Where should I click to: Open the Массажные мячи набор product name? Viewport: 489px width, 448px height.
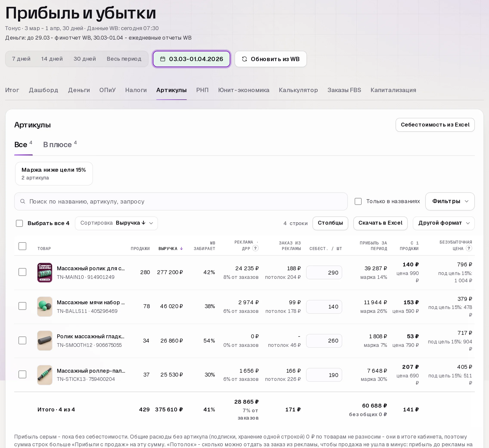91,302
